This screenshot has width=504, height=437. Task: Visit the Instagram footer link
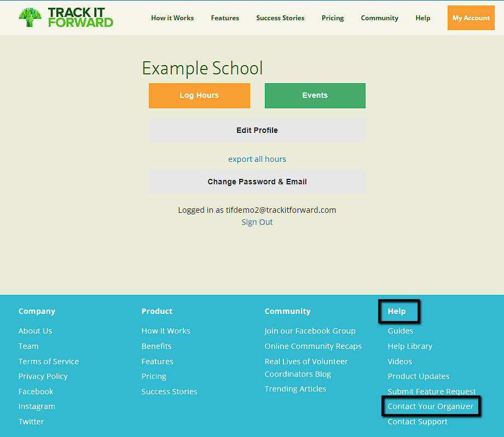point(37,406)
